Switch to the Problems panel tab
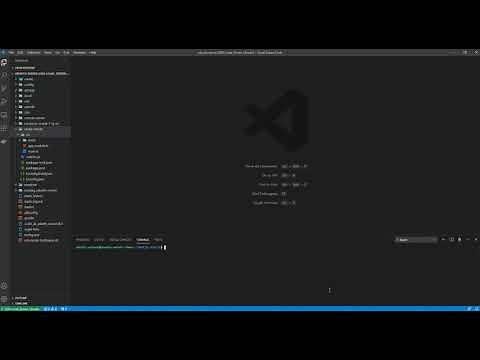The image size is (480, 360). 83,240
